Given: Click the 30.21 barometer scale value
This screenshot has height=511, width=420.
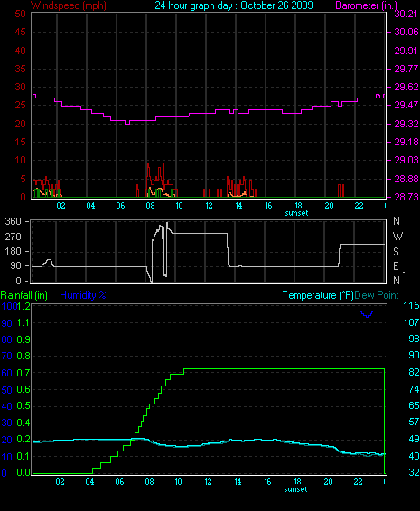Looking at the screenshot, I should (406, 14).
